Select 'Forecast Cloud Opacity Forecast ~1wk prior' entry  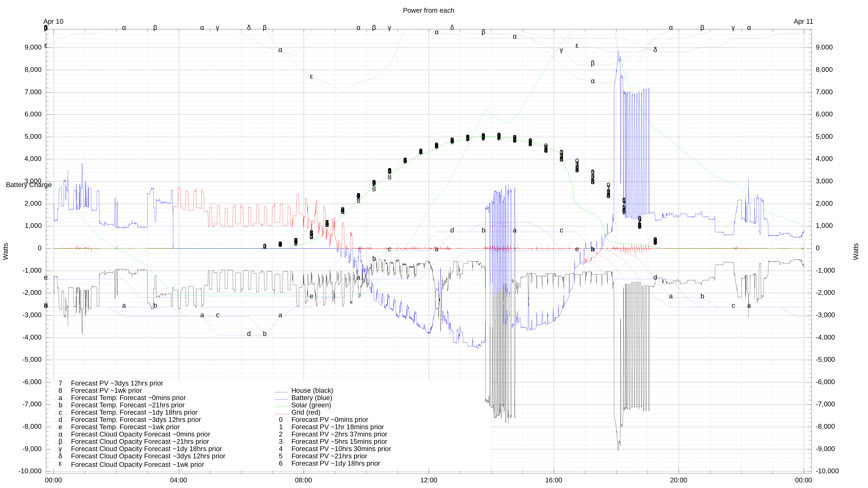(137, 465)
